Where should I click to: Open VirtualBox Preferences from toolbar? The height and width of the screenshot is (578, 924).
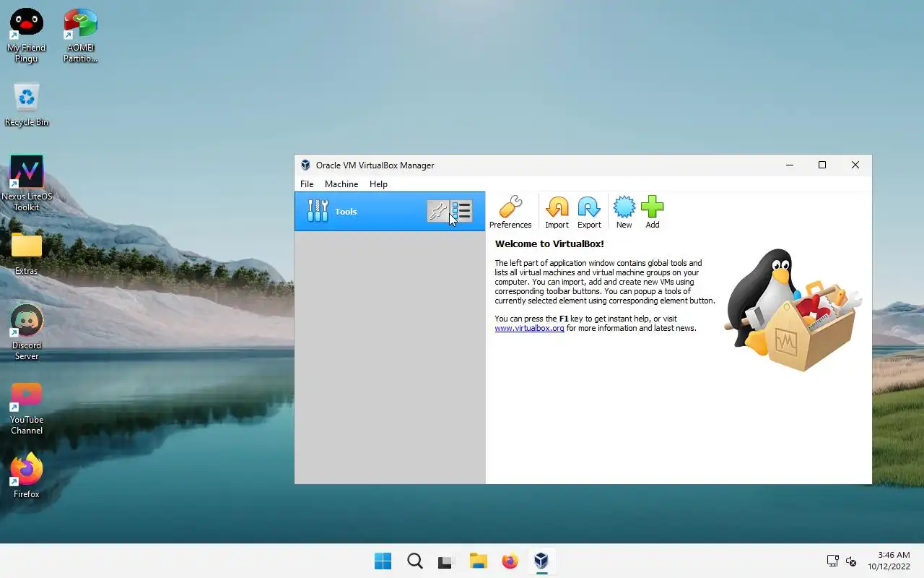click(510, 212)
